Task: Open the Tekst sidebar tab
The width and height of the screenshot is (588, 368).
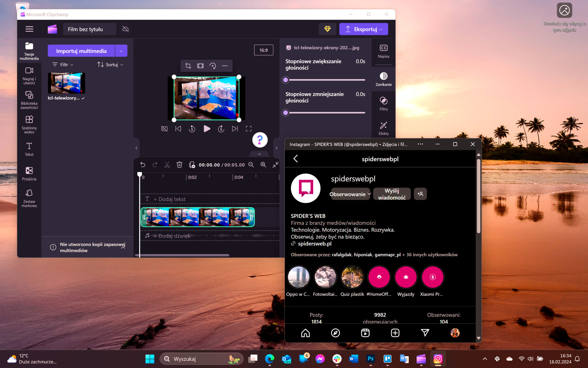Action: (x=29, y=149)
